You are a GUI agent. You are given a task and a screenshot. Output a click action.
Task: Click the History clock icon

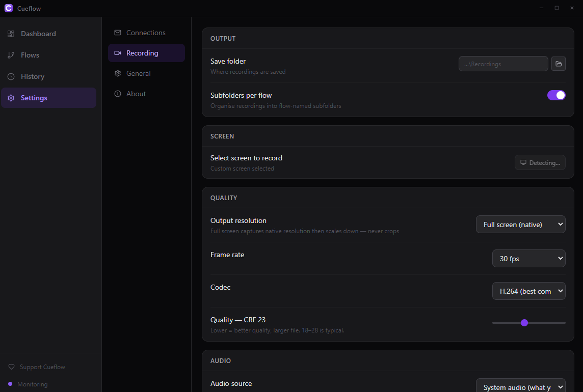pyautogui.click(x=11, y=76)
